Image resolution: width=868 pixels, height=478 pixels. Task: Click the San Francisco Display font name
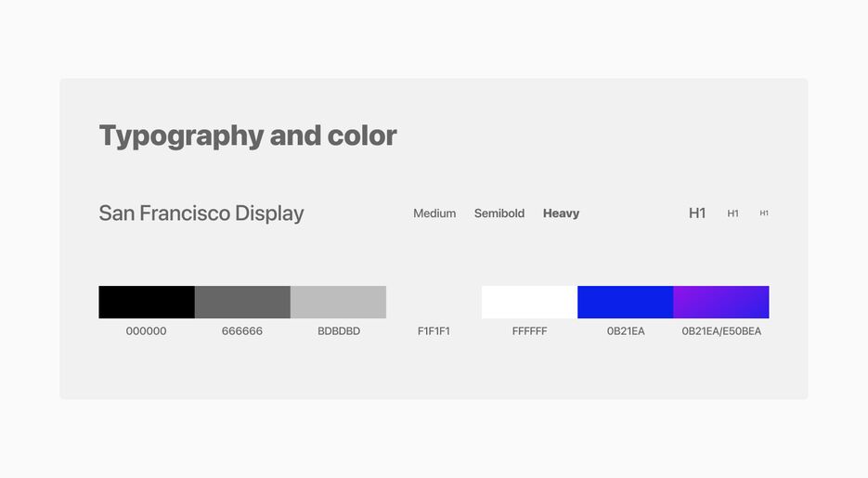[x=201, y=213]
